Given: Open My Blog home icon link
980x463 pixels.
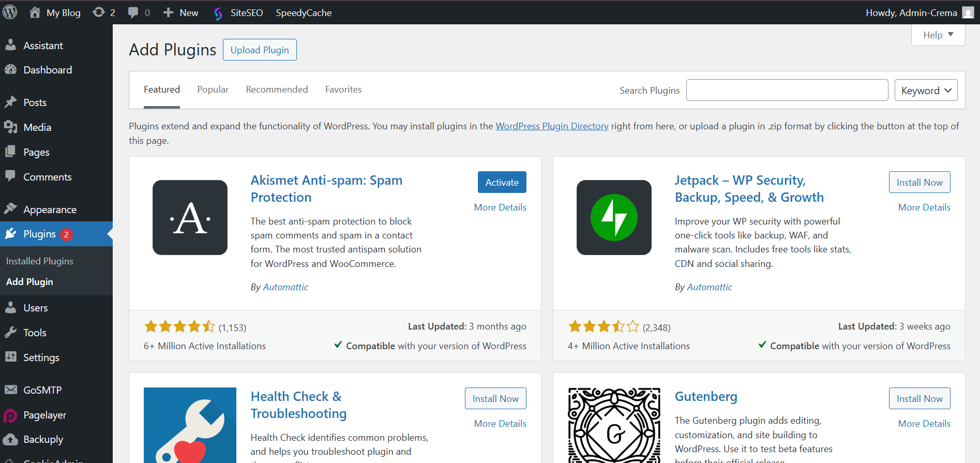Looking at the screenshot, I should [35, 12].
